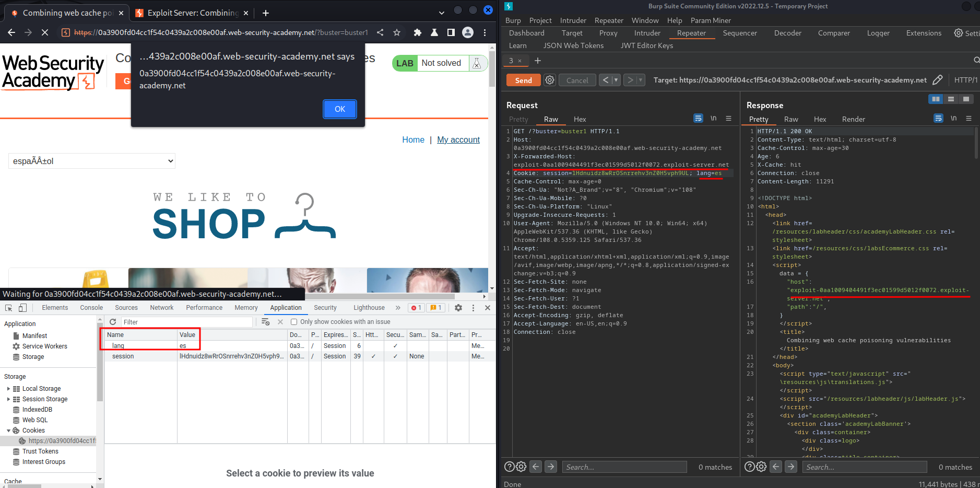The width and height of the screenshot is (980, 488).
Task: Share the current page URL
Action: [380, 32]
